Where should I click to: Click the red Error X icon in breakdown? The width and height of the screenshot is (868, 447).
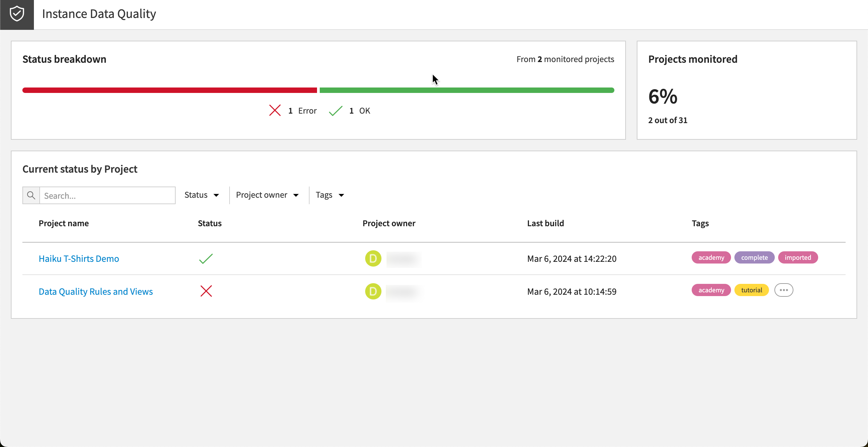[275, 111]
